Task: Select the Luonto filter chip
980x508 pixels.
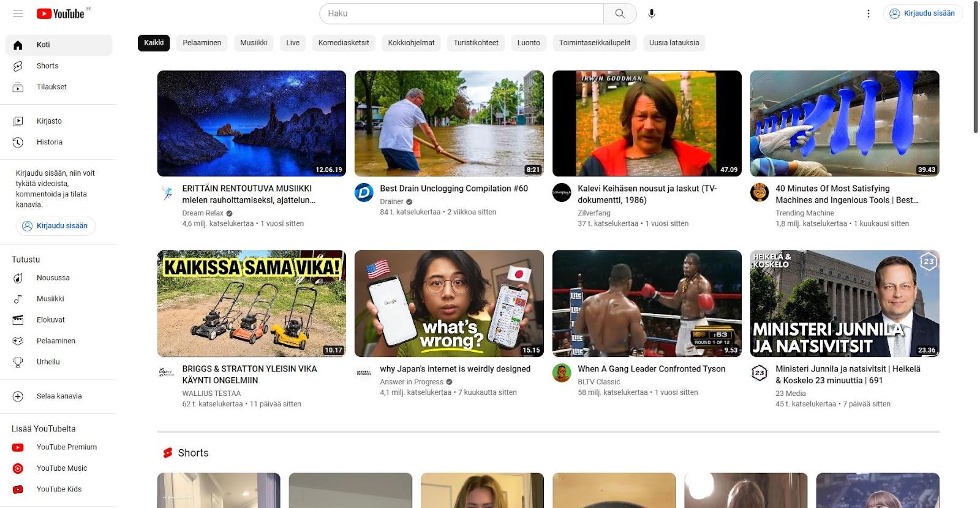Action: click(x=529, y=43)
